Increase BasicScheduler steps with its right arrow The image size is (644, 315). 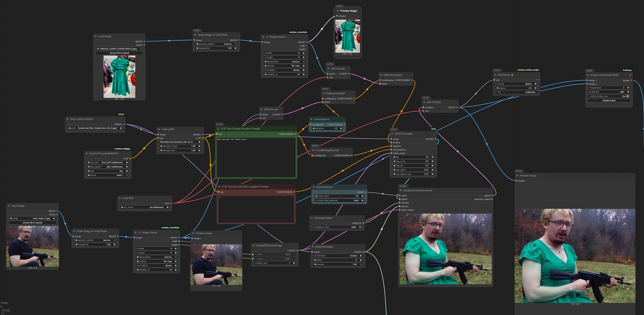click(361, 260)
